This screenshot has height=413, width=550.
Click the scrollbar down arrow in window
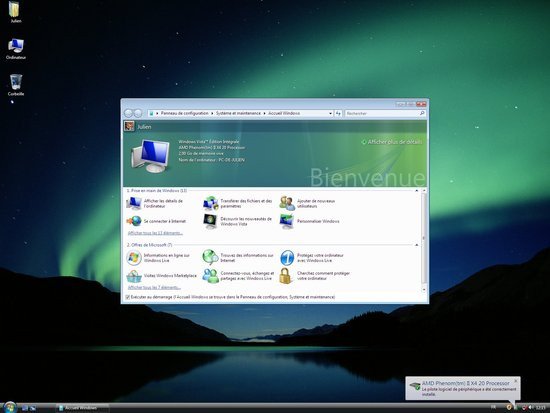(x=424, y=289)
